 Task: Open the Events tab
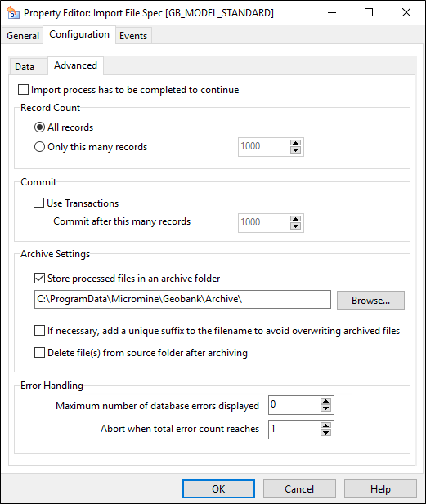(x=133, y=36)
